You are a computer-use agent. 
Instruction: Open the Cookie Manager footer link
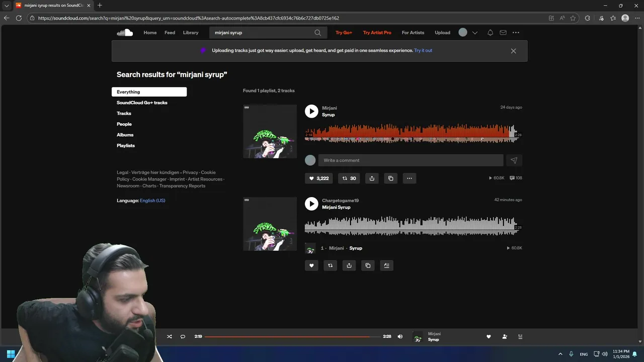(149, 179)
